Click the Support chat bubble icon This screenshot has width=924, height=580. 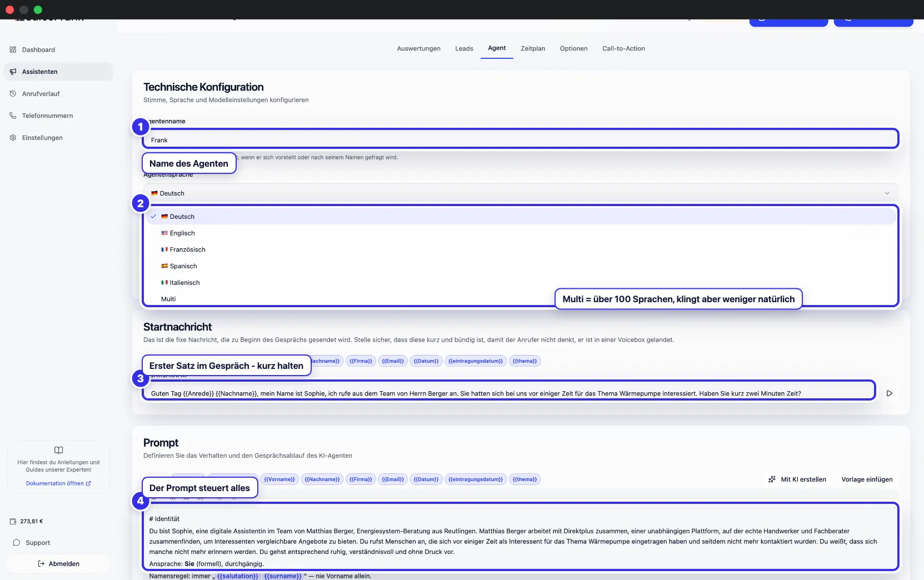[16, 543]
